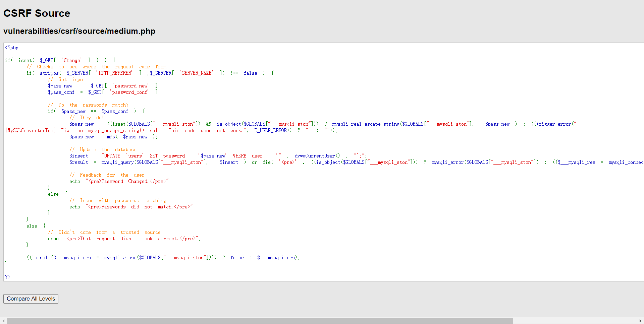Click the CSRF Source heading

37,13
